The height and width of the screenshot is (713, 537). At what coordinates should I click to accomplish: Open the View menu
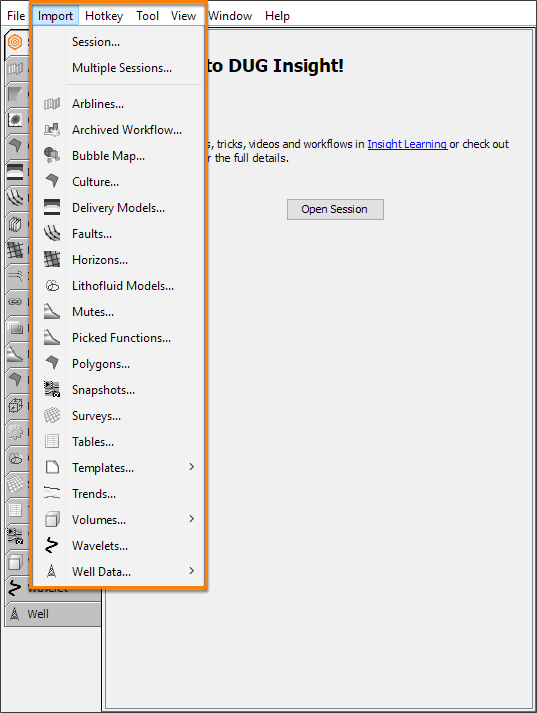click(x=183, y=16)
